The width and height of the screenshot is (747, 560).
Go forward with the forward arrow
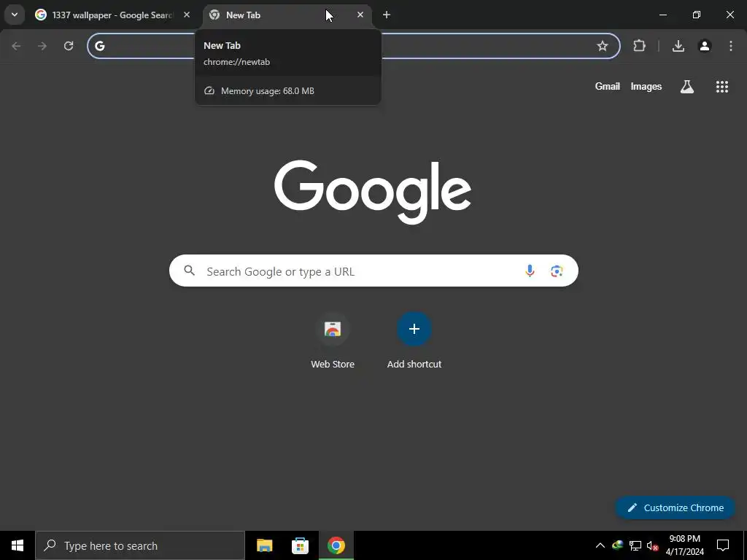click(42, 46)
